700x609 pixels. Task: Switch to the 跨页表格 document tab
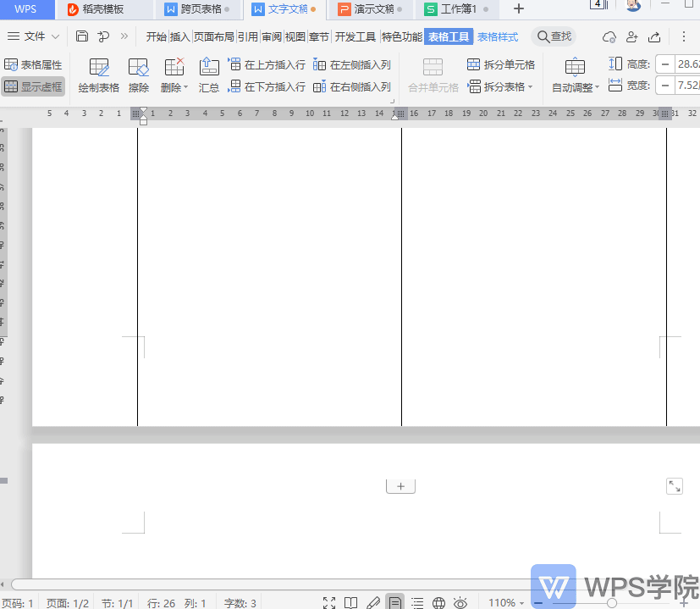tap(196, 9)
